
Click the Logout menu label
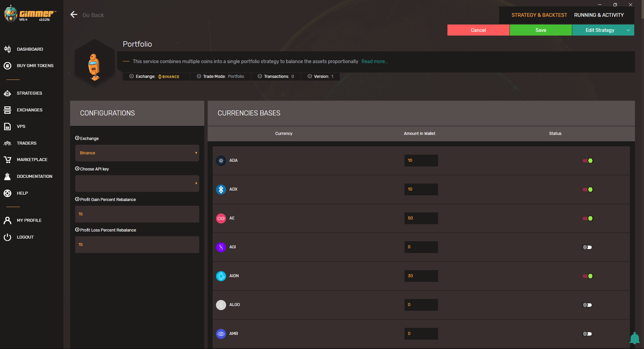tap(25, 237)
